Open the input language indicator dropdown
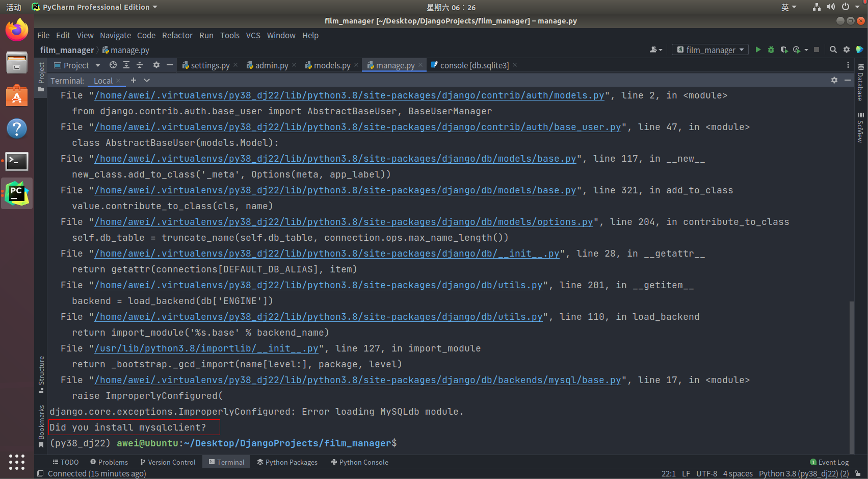Screen dimensions: 868x479 coord(788,7)
